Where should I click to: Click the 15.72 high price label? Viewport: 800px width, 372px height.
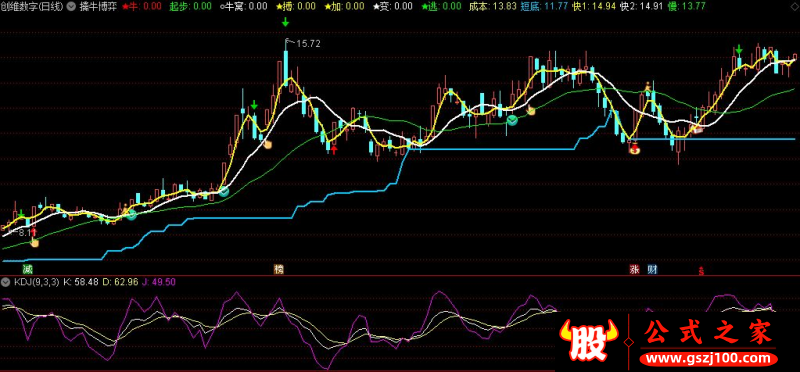[308, 44]
